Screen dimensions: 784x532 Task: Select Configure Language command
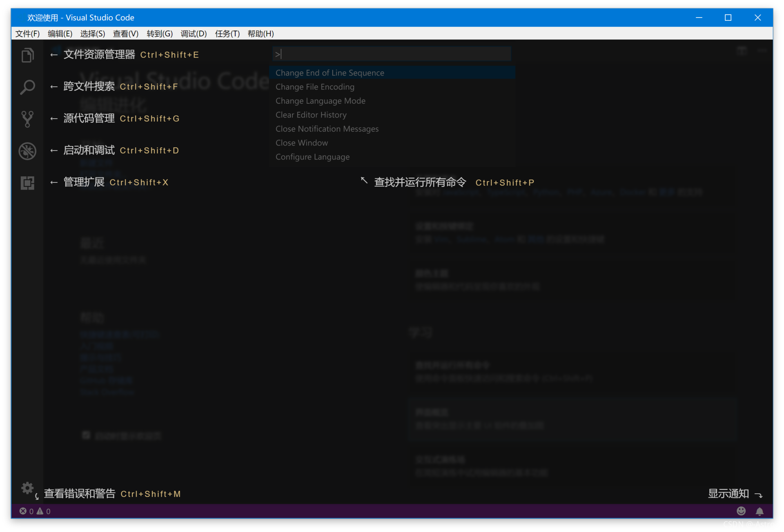pyautogui.click(x=312, y=157)
